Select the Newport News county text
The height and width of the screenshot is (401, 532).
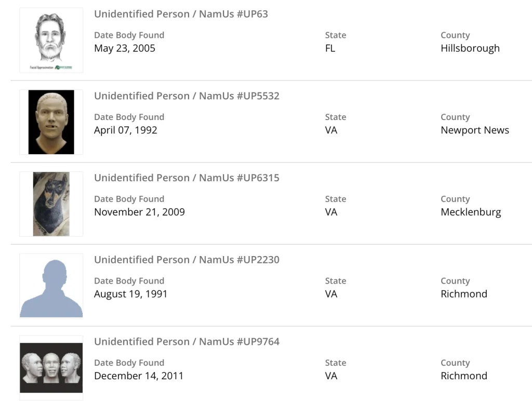pos(475,130)
